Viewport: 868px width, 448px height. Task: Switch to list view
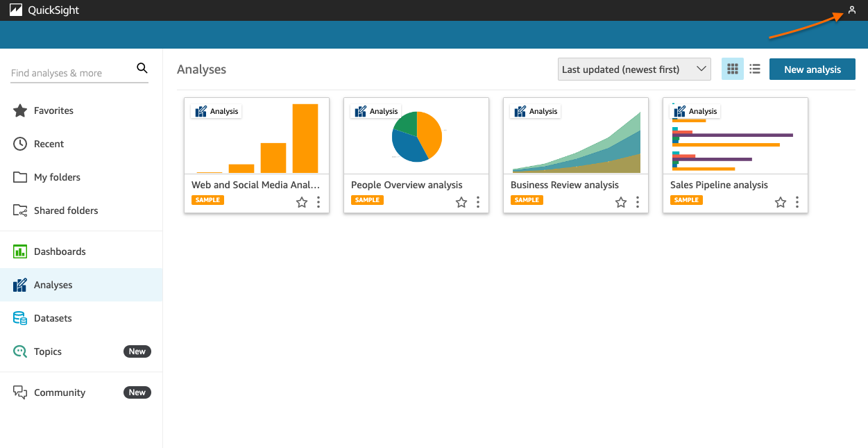tap(755, 69)
